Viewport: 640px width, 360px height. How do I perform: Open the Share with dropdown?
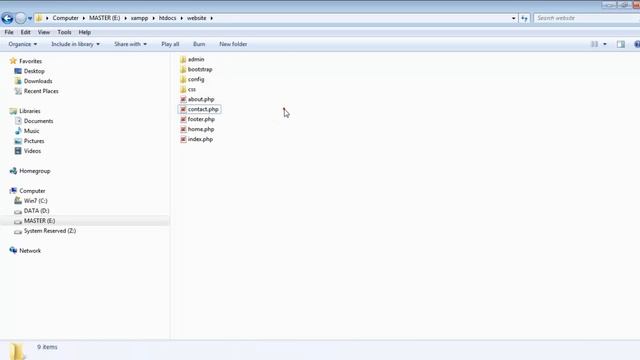(130, 44)
